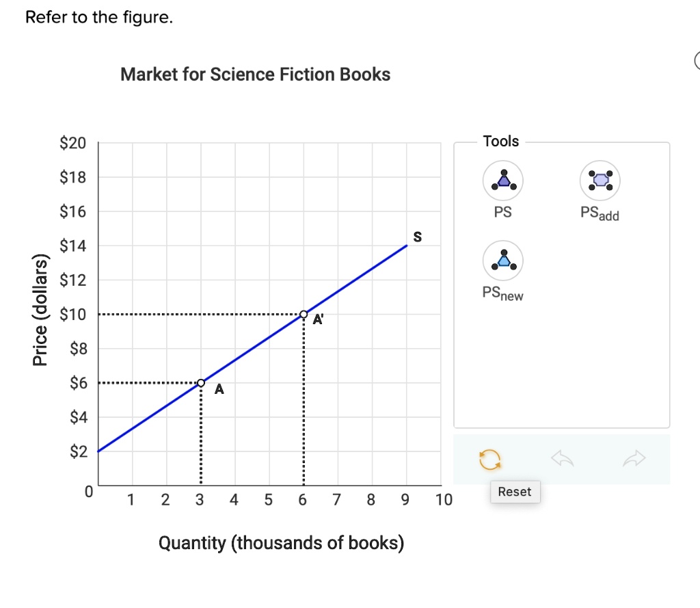700x608 pixels.
Task: Activate the PSadd hexagon marker
Action: pos(600,180)
